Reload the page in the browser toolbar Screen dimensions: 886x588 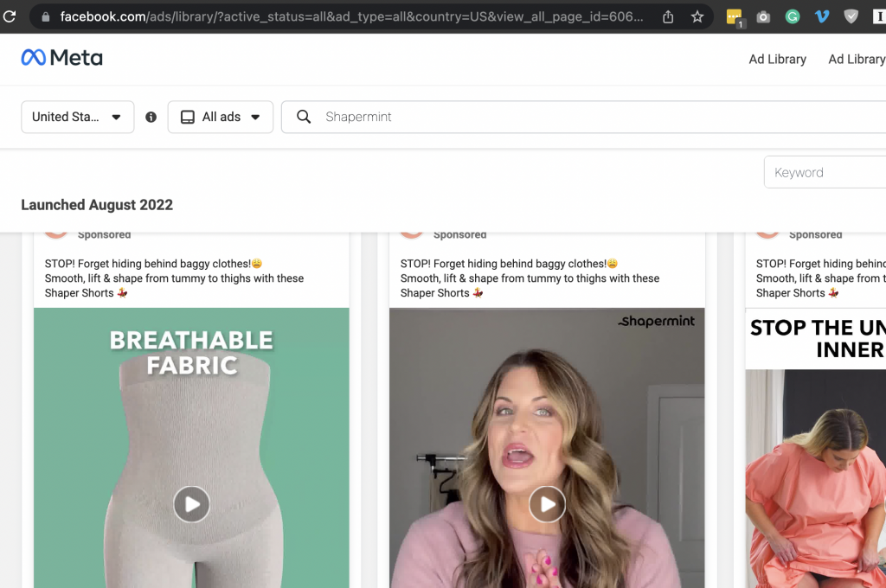click(x=9, y=16)
